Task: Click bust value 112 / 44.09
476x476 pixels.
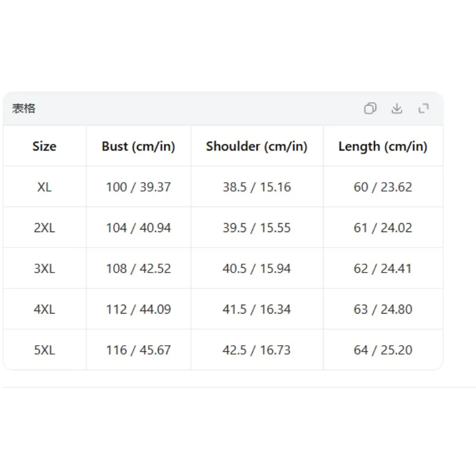Action: tap(139, 309)
